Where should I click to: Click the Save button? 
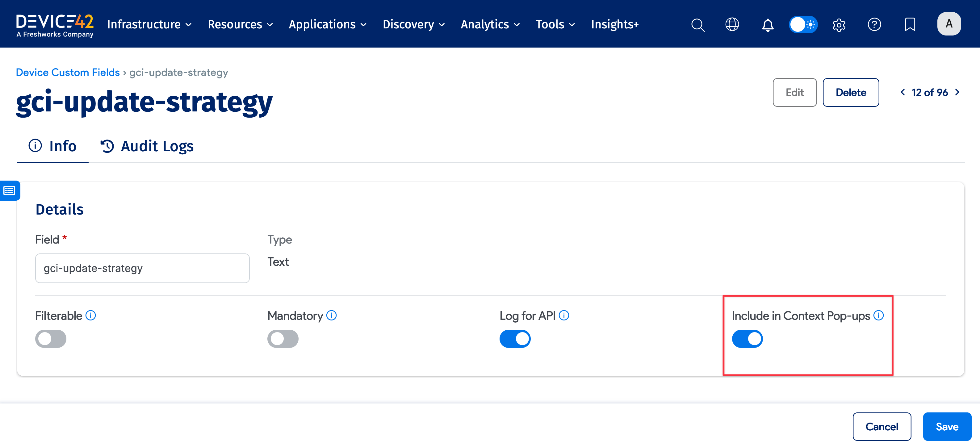[x=947, y=426]
